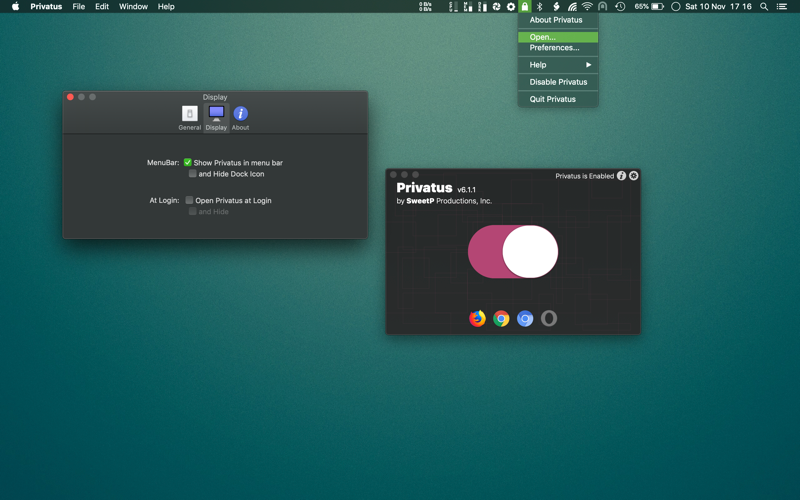
Task: Click the battery status 65% indicator
Action: tap(649, 7)
